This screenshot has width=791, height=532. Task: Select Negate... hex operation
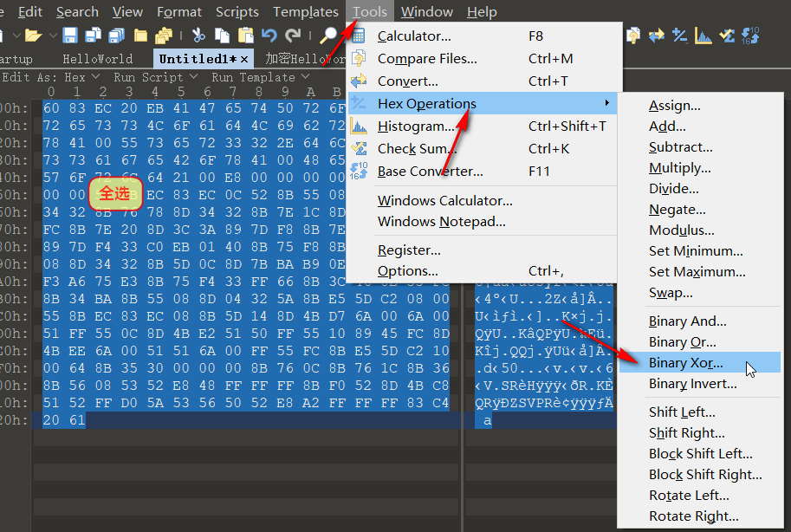click(x=700, y=210)
